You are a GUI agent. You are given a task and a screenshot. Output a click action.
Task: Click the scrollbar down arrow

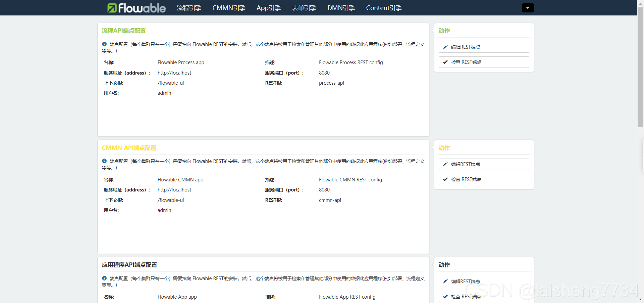point(640,299)
